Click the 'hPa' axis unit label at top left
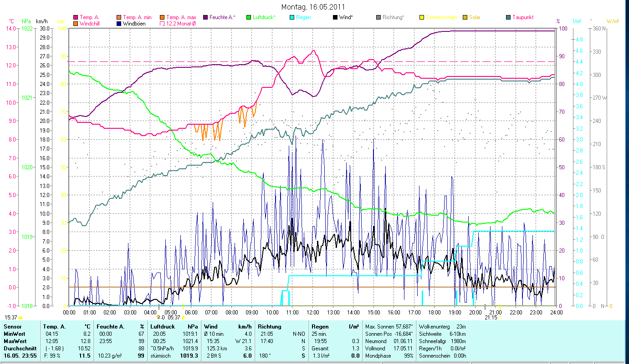Viewport: 629px width, 364px height. click(27, 21)
